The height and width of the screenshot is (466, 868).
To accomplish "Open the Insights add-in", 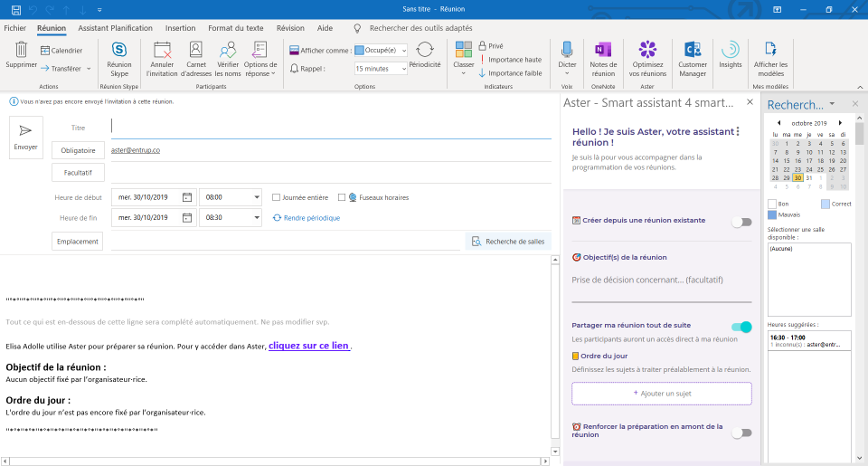I will pyautogui.click(x=731, y=55).
